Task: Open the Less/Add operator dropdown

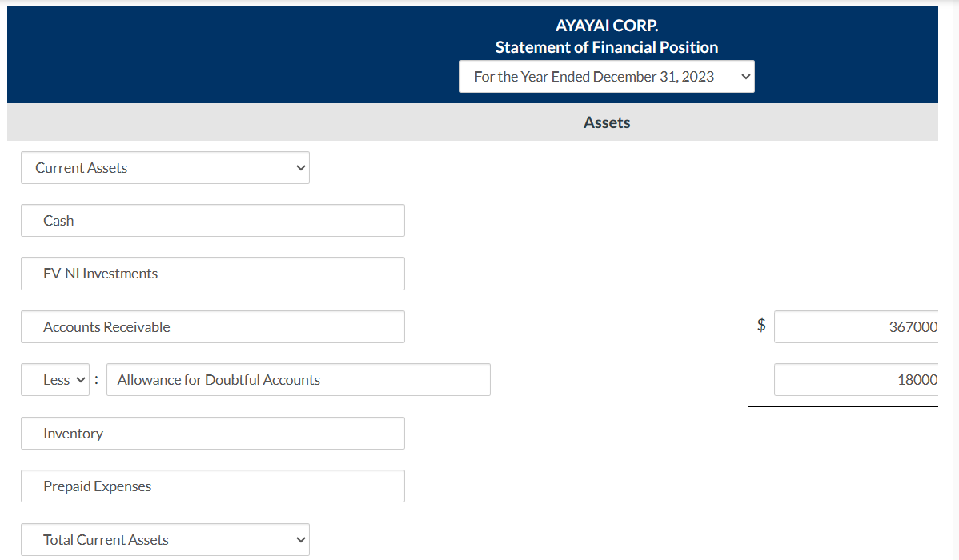Action: point(54,379)
